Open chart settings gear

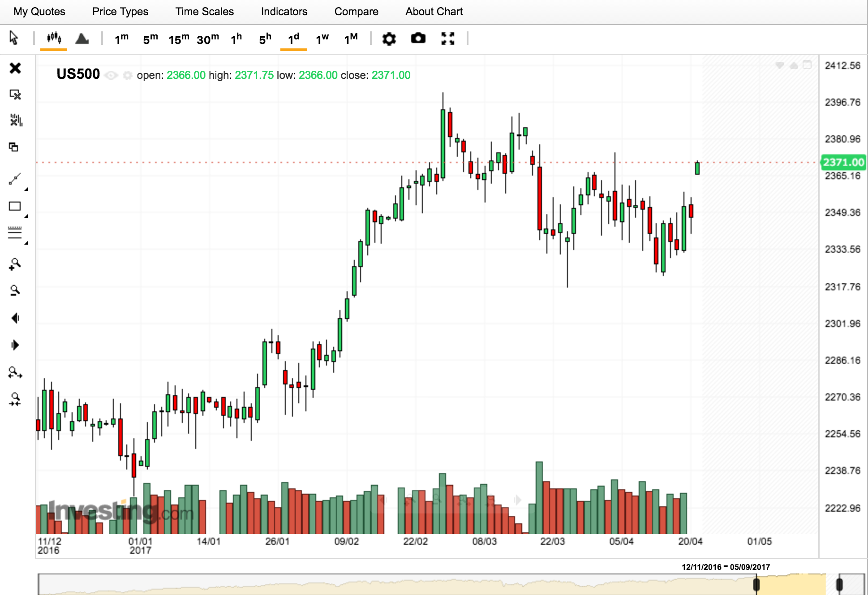[x=389, y=39]
